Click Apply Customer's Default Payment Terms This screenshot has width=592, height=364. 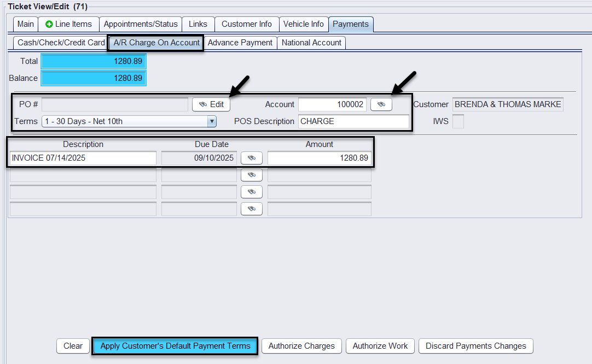pos(175,346)
